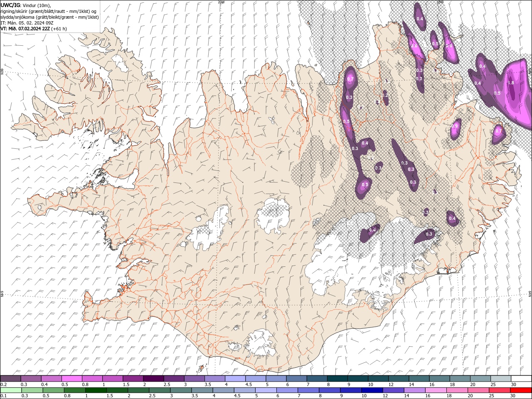The height and width of the screenshot is (399, 532).
Task: Click the initial time 'IT: Mán. 05. 02. 2024 09Z'
Action: click(27, 23)
